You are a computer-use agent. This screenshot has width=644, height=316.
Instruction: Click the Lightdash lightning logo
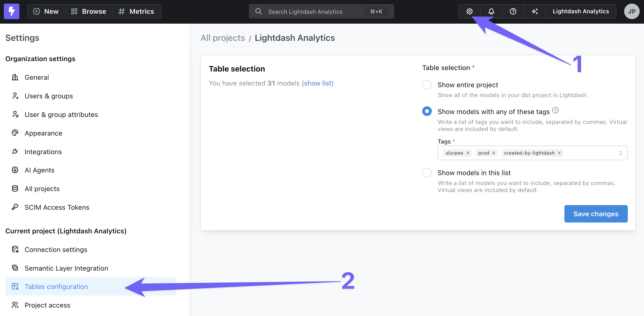pos(12,11)
